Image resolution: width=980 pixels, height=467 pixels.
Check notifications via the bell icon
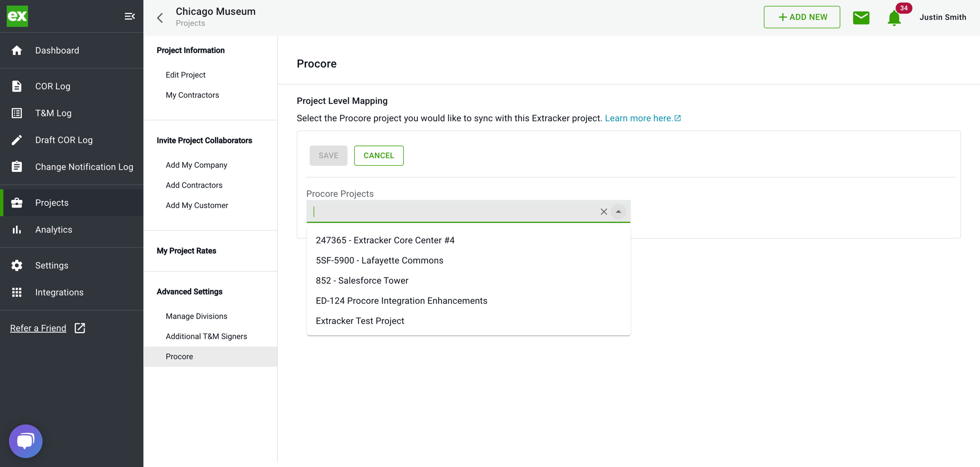894,18
